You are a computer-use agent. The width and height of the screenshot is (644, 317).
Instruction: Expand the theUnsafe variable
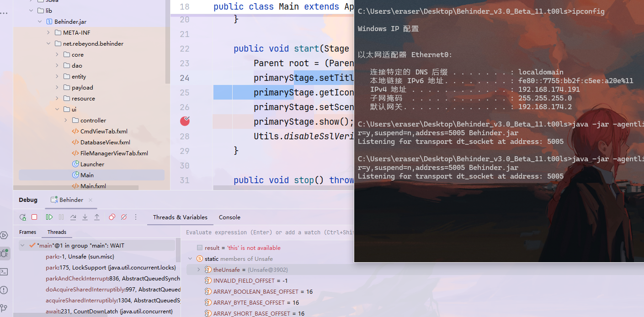point(199,269)
